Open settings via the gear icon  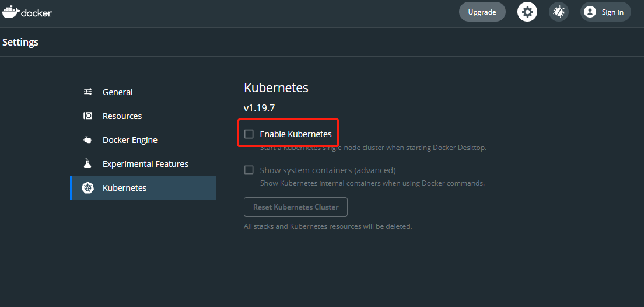tap(527, 12)
